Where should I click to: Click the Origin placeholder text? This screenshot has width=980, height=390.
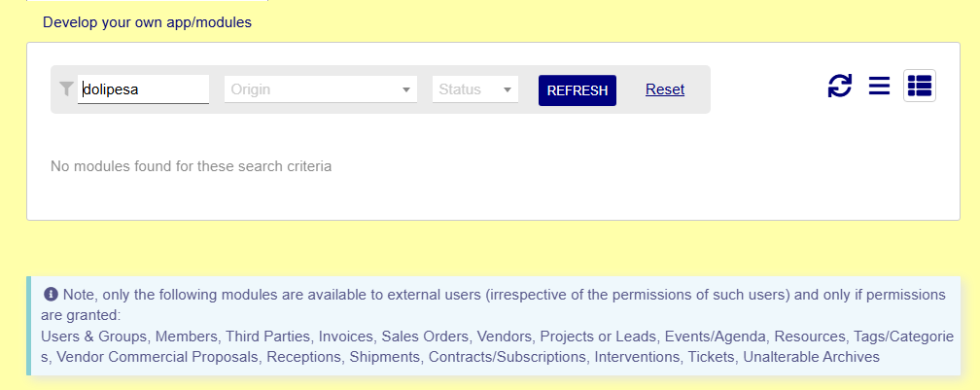pyautogui.click(x=251, y=89)
